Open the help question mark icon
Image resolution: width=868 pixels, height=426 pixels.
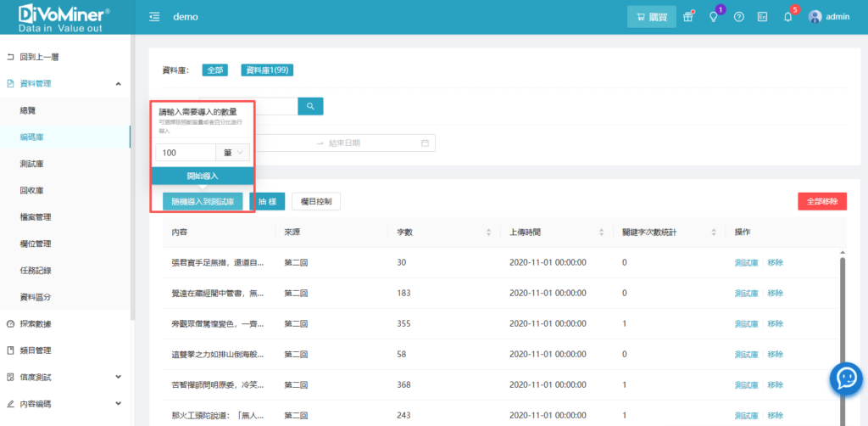click(x=738, y=17)
